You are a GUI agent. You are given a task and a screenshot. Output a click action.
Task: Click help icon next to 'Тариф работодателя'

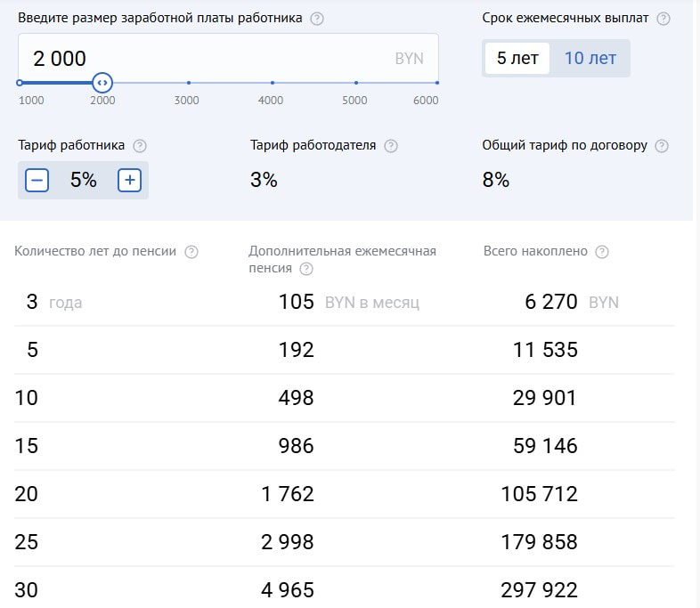[390, 146]
